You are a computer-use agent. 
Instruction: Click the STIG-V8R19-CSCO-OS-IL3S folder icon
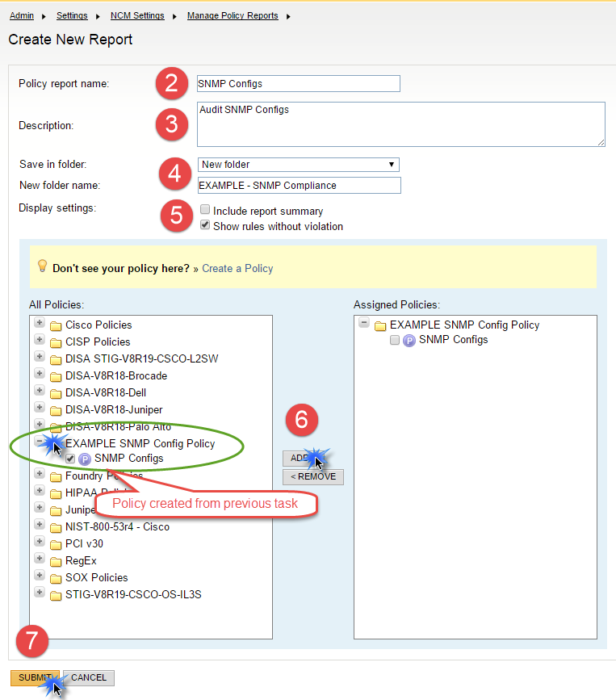tap(56, 596)
